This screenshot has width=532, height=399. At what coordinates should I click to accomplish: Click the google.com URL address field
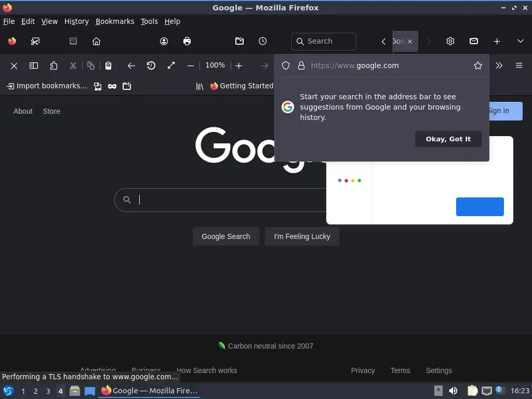(381, 65)
